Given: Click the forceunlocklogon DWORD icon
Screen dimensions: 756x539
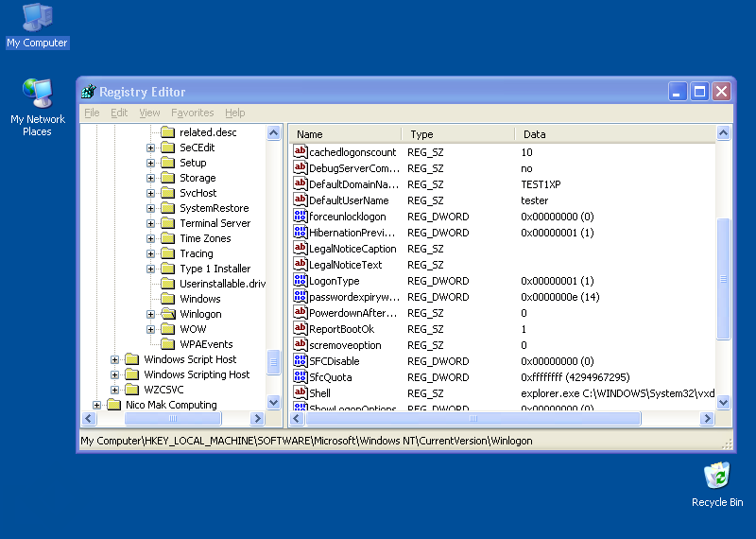Looking at the screenshot, I should [300, 217].
